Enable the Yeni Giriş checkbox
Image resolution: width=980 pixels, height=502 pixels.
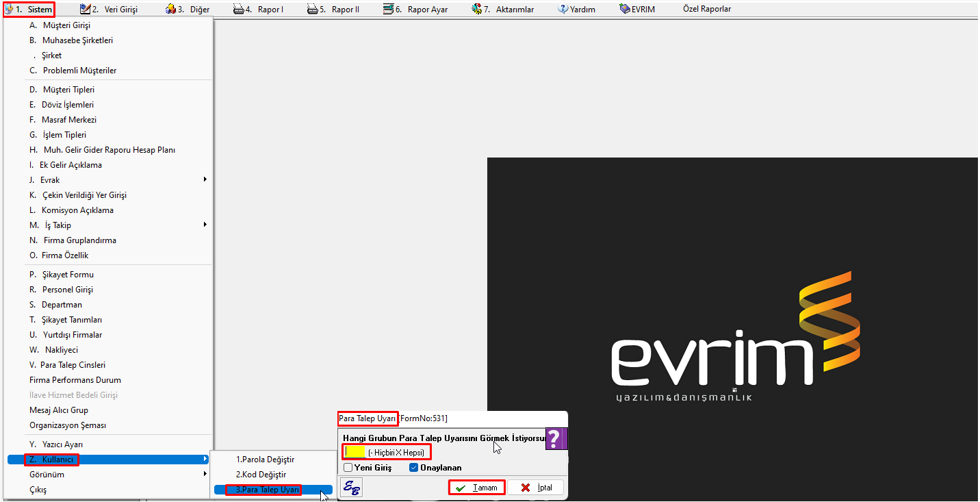pyautogui.click(x=348, y=468)
